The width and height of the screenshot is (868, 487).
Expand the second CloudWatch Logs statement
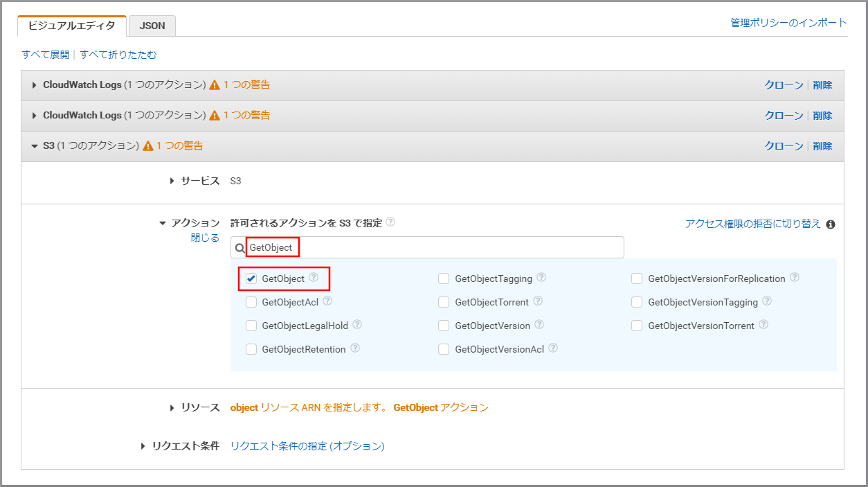pyautogui.click(x=35, y=116)
